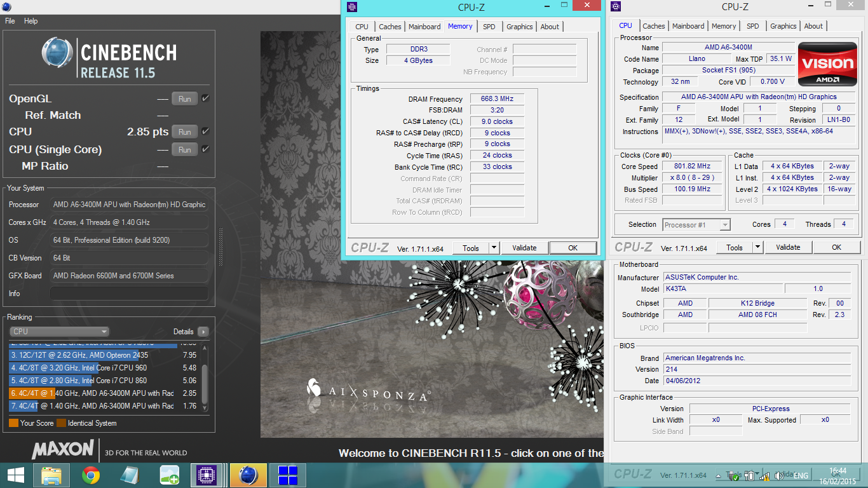Image resolution: width=868 pixels, height=488 pixels.
Task: Select ranking row scoring 1.76
Action: (104, 406)
